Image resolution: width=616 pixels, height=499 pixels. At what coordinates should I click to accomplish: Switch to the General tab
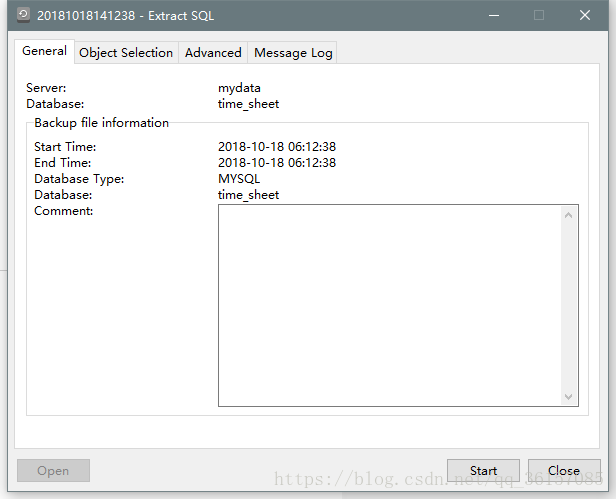click(x=44, y=51)
